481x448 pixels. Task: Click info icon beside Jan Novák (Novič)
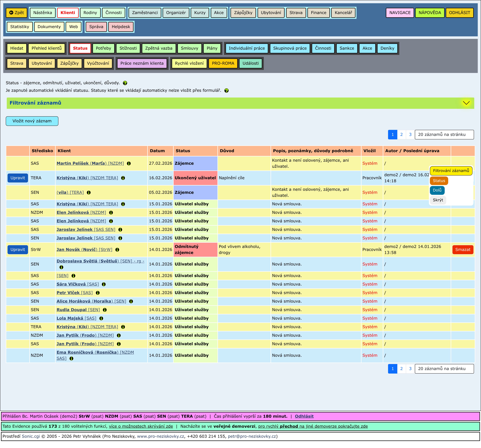coord(117,250)
